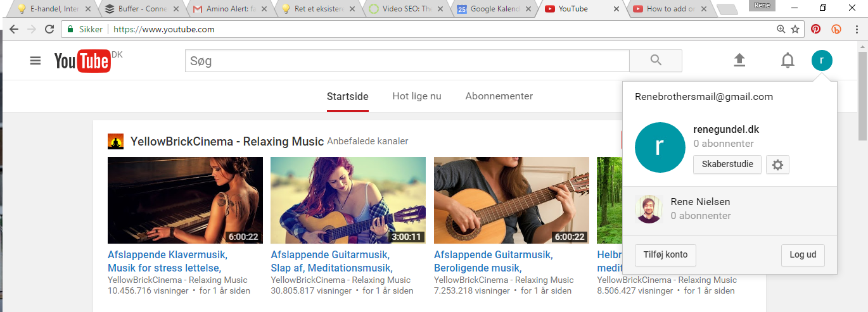Open account settings gear icon
The width and height of the screenshot is (868, 312).
tap(777, 165)
